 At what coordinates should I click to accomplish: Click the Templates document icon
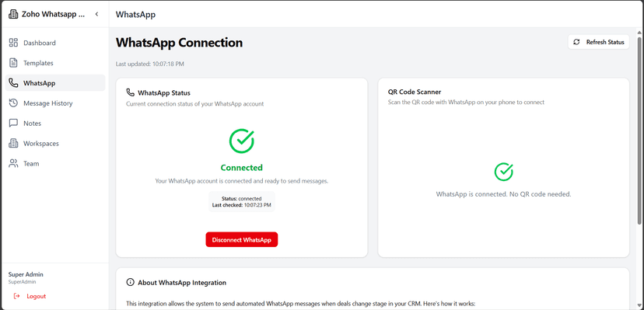(13, 63)
